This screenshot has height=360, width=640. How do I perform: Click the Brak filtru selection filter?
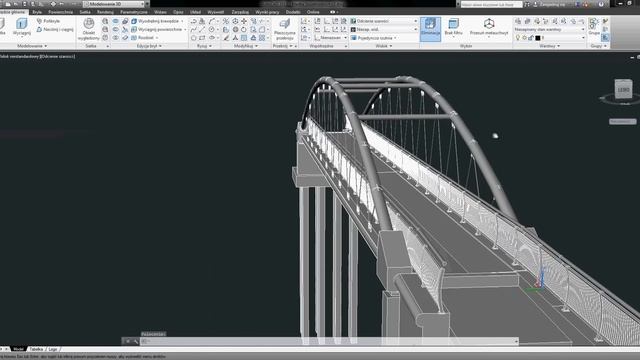[x=453, y=27]
